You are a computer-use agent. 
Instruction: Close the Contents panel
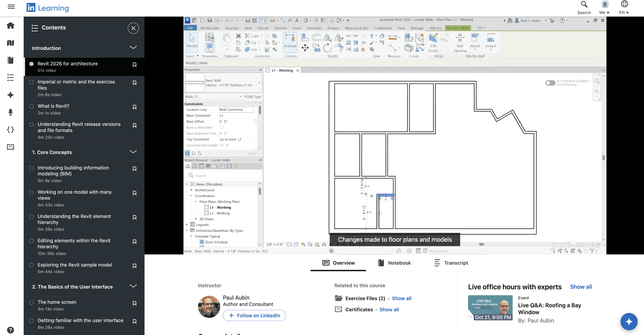tap(133, 28)
